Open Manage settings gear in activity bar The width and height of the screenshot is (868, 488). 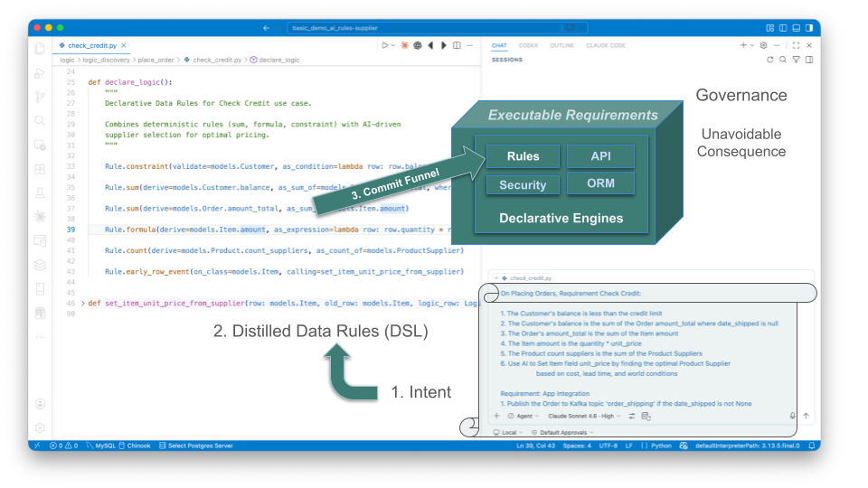point(40,427)
